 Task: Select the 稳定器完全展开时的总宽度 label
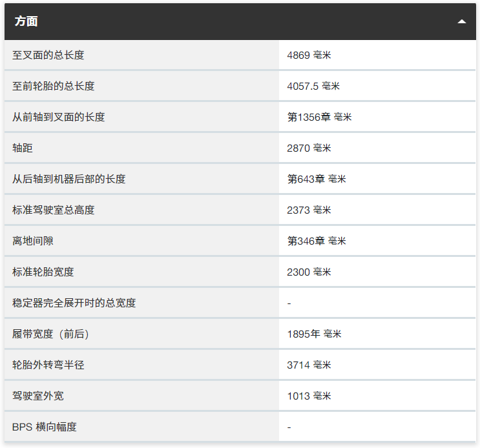(x=74, y=303)
